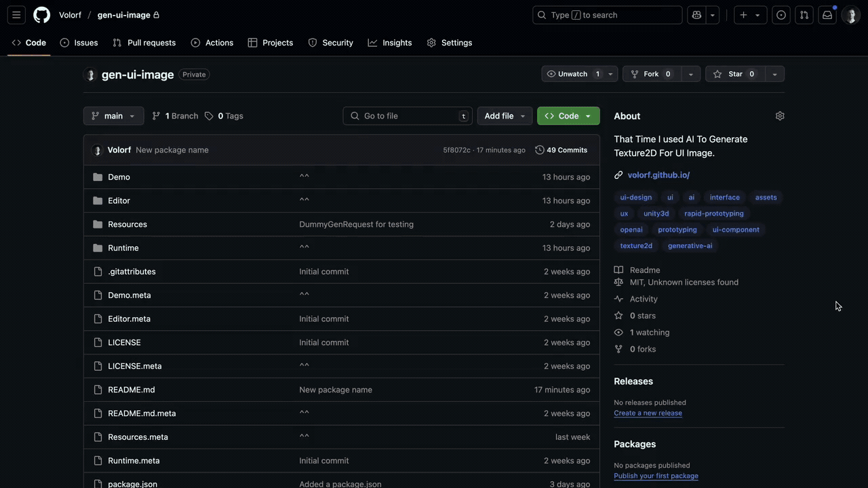Expand the Fork options dropdown arrow

[x=690, y=74]
